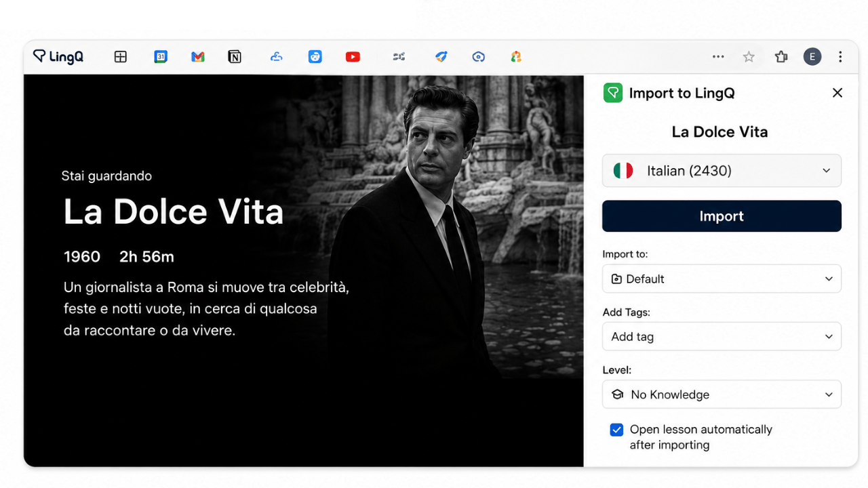
Task: Click the Italian movie synopsis paragraph
Action: (206, 309)
